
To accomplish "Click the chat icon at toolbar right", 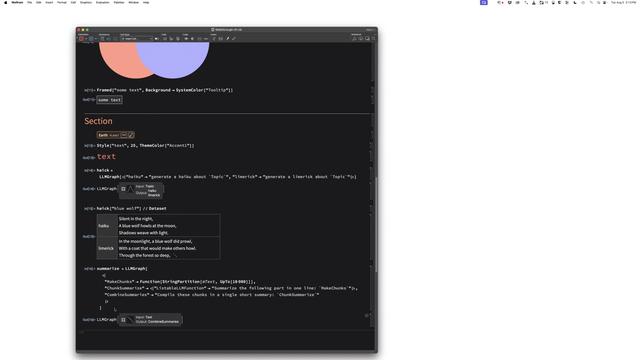I will [367, 39].
